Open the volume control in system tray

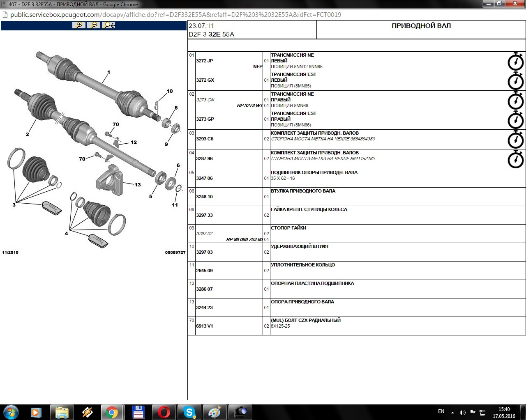[x=463, y=413]
